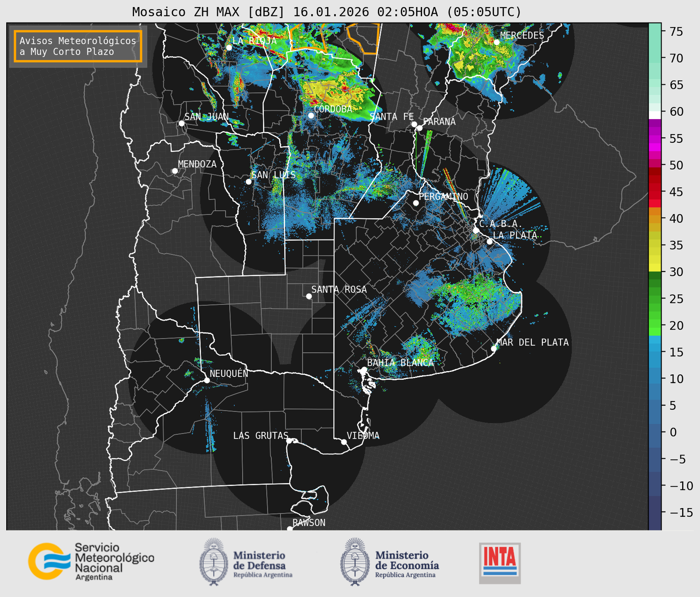Click the LAS GRUTAS city marker dot
The image size is (700, 597).
click(x=289, y=441)
